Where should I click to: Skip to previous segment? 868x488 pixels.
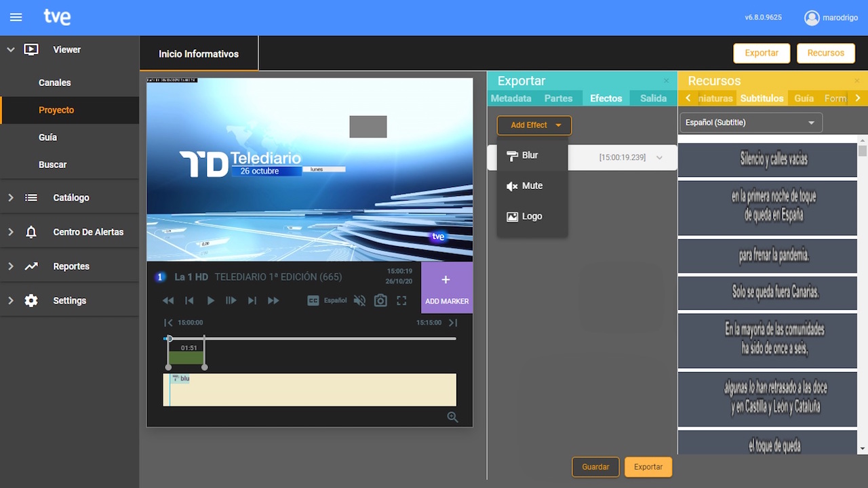[189, 300]
